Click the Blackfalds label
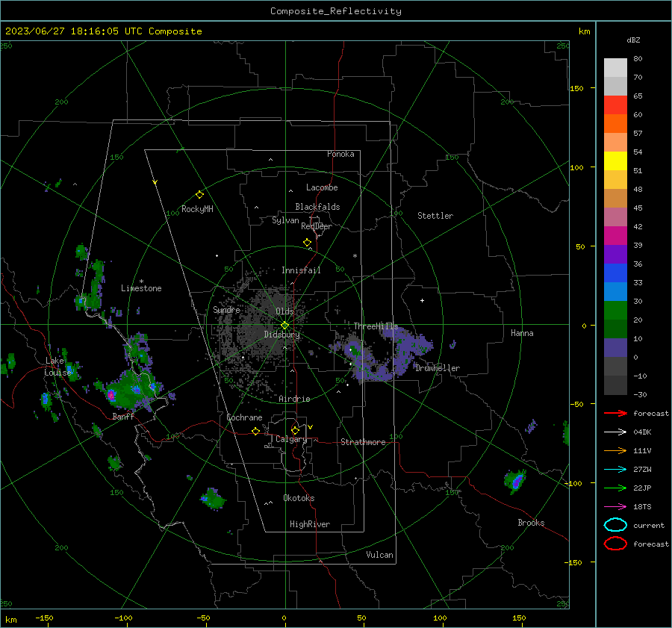Screen dimensions: 672x628 (x=317, y=207)
